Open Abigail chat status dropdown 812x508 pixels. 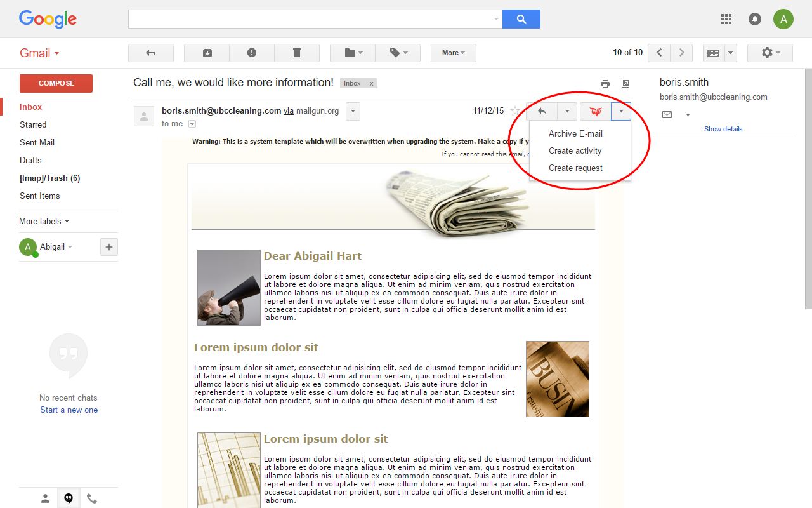70,247
